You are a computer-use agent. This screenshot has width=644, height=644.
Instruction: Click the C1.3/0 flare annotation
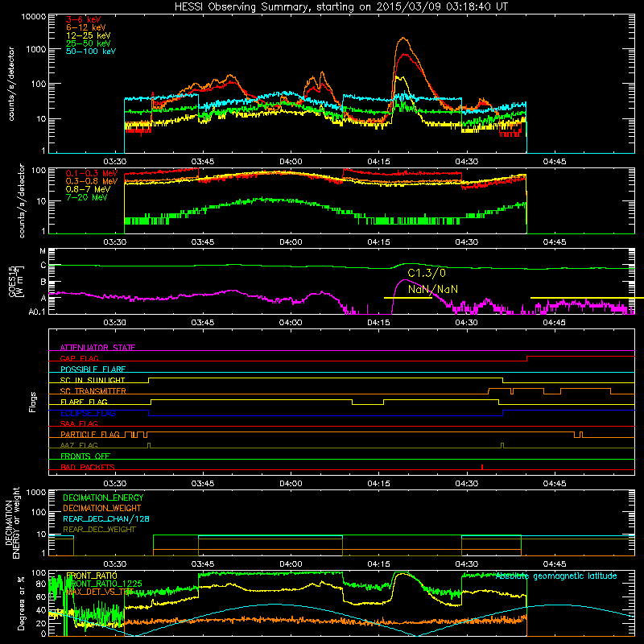coord(427,273)
